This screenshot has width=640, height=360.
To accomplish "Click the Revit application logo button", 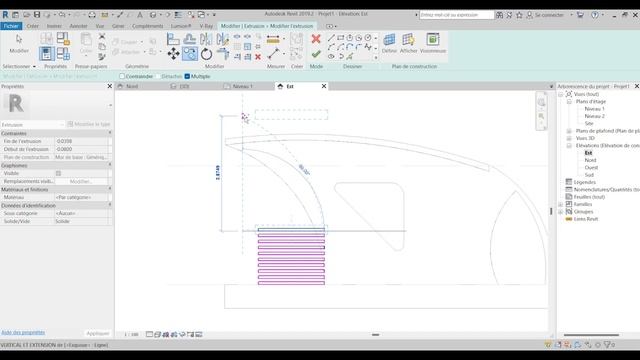I will click(5, 15).
